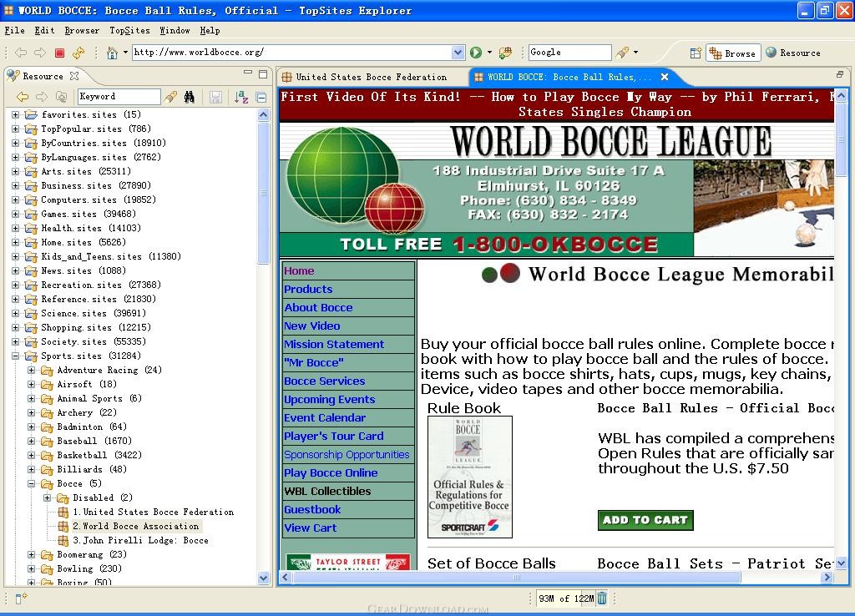Open the URL address history dropdown

coord(458,53)
